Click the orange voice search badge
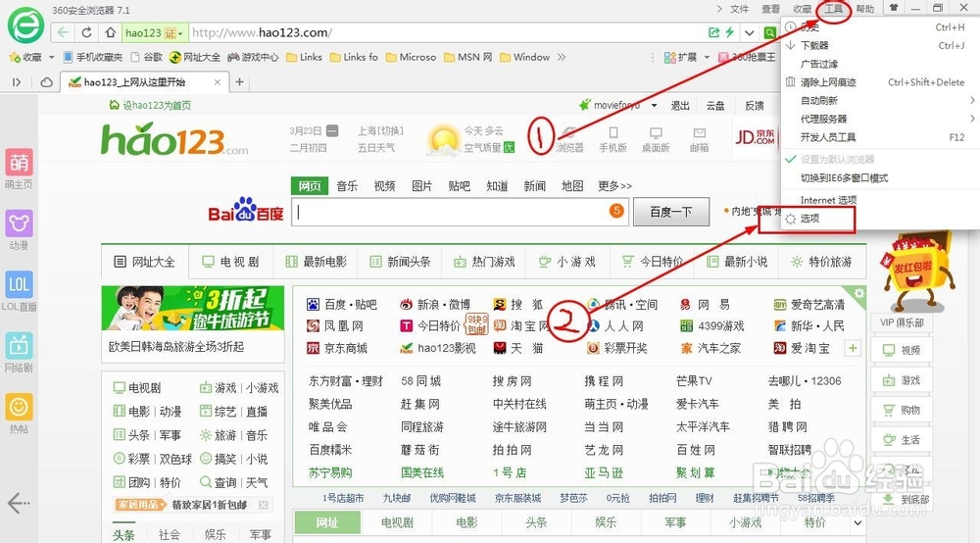 click(616, 211)
